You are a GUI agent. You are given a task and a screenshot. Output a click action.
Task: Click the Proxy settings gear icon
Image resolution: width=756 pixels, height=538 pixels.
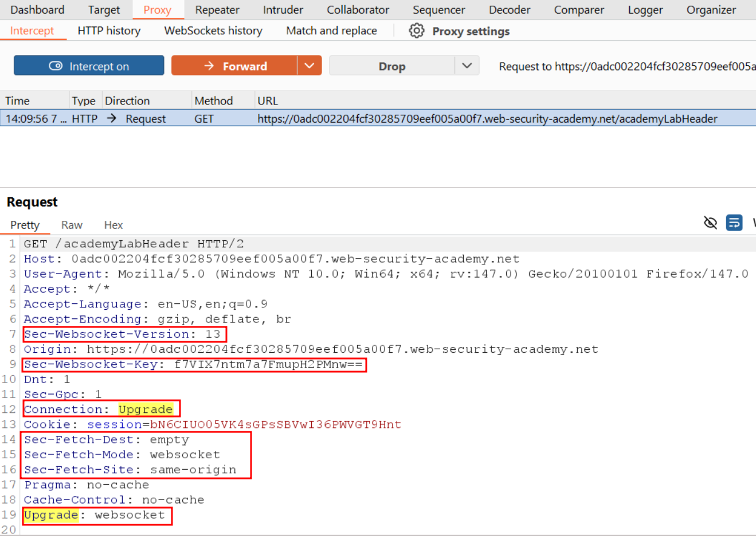coord(417,31)
